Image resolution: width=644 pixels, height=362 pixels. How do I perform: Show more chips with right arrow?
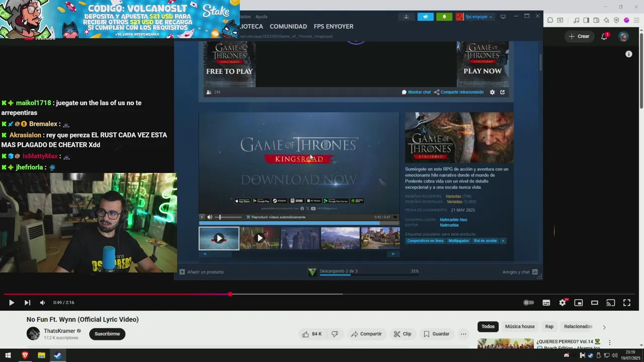[604, 327]
